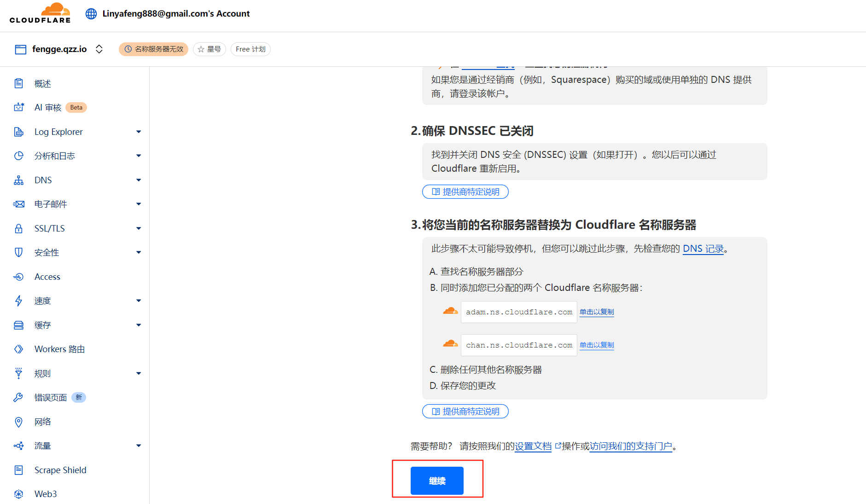Open the Web3 section
Screen dimensions: 866x504
click(x=45, y=493)
